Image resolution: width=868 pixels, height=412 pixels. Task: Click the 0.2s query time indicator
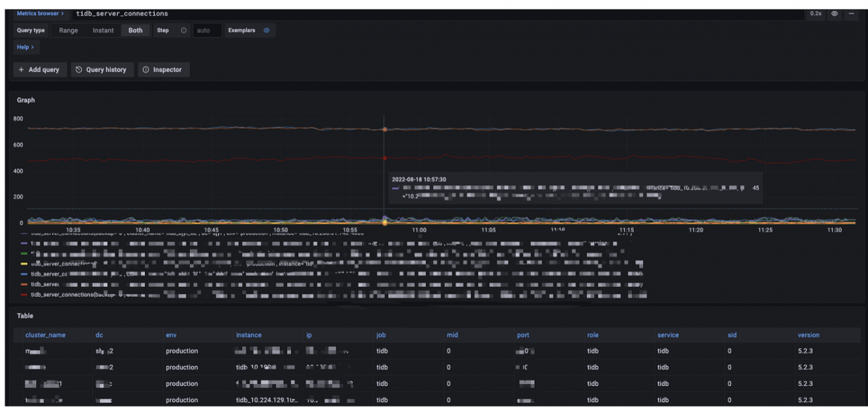click(x=816, y=14)
